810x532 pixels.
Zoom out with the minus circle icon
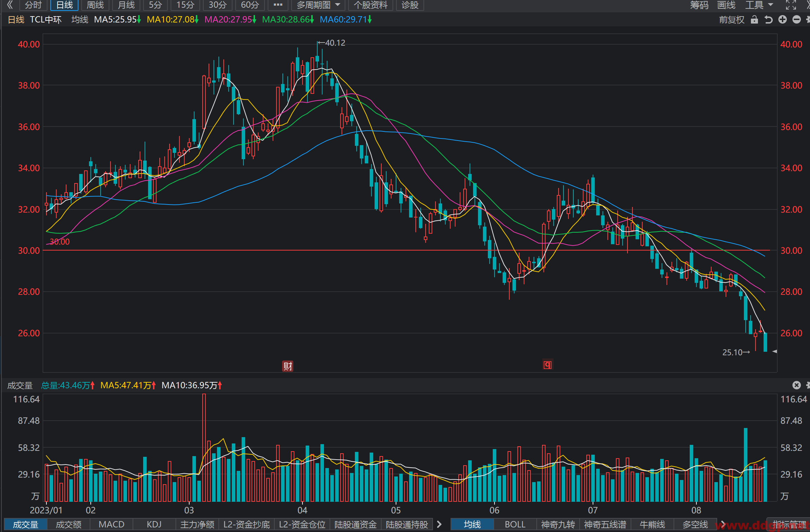pyautogui.click(x=797, y=20)
